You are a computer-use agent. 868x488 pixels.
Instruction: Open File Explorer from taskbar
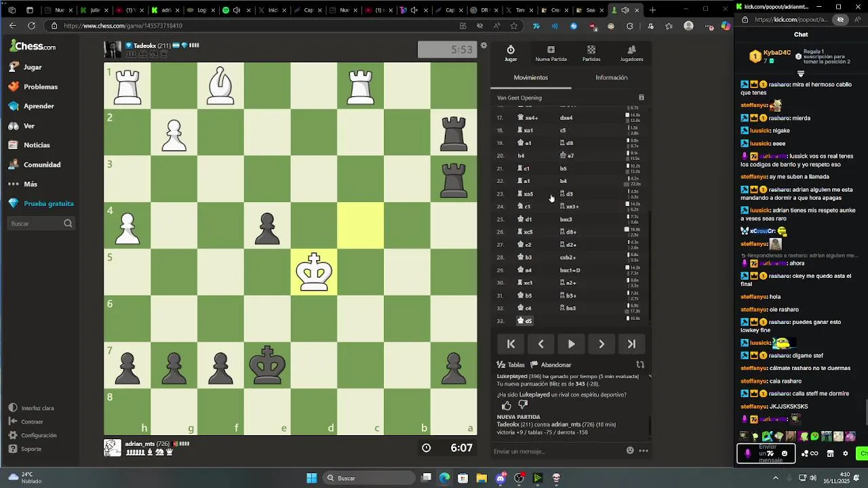(x=481, y=478)
